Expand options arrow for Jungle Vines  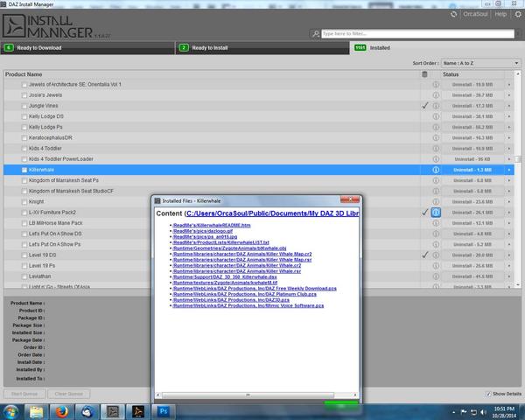point(509,106)
